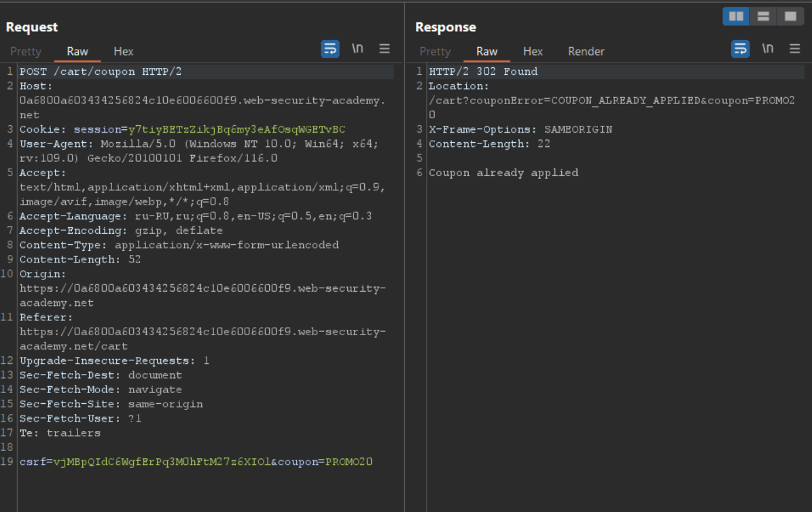Open the Response Render tab
The height and width of the screenshot is (512, 812).
click(586, 52)
